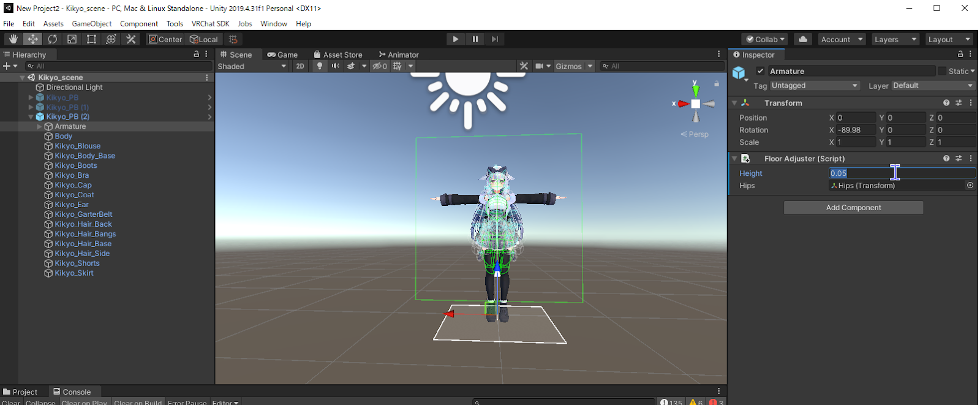Open the Gizmos dropdown arrow
Screen dimensions: 980x405
590,66
